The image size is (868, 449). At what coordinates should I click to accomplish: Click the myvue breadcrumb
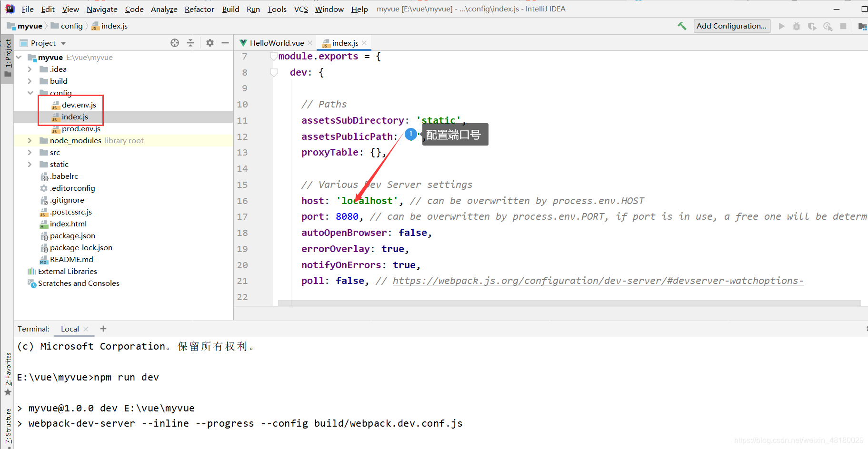25,26
